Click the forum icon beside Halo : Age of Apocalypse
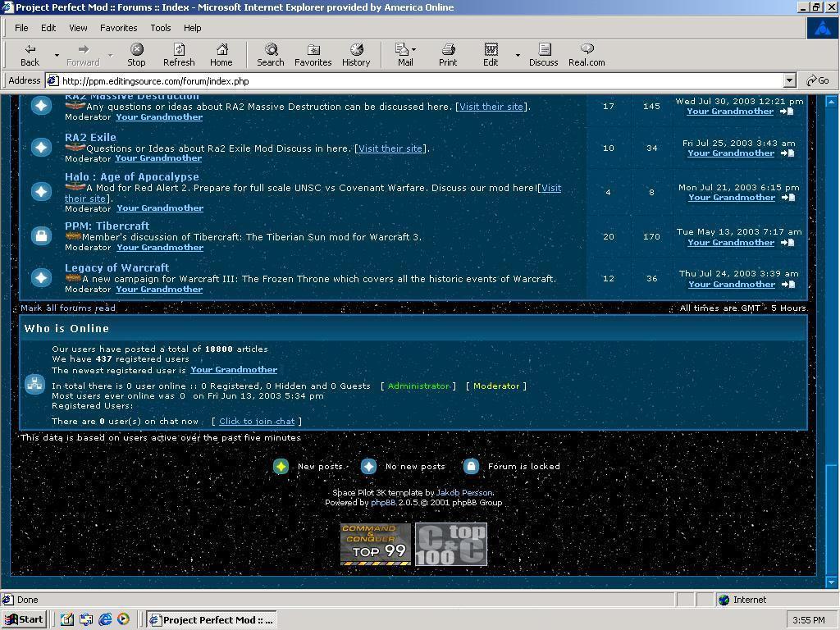The image size is (840, 630). pos(41,191)
